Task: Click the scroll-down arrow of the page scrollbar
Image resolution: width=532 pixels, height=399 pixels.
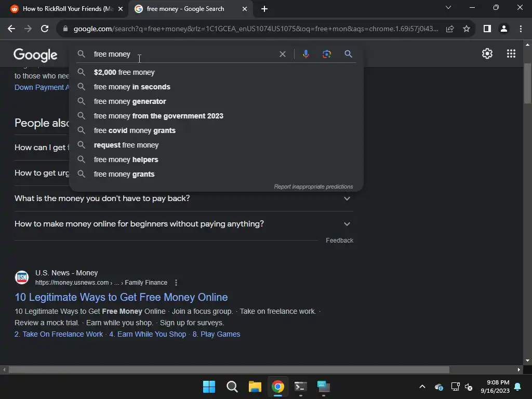Action: coord(527,361)
